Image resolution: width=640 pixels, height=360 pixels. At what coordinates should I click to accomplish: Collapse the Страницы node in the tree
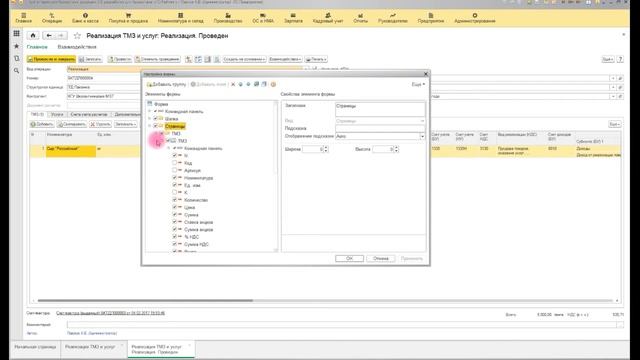tap(150, 126)
